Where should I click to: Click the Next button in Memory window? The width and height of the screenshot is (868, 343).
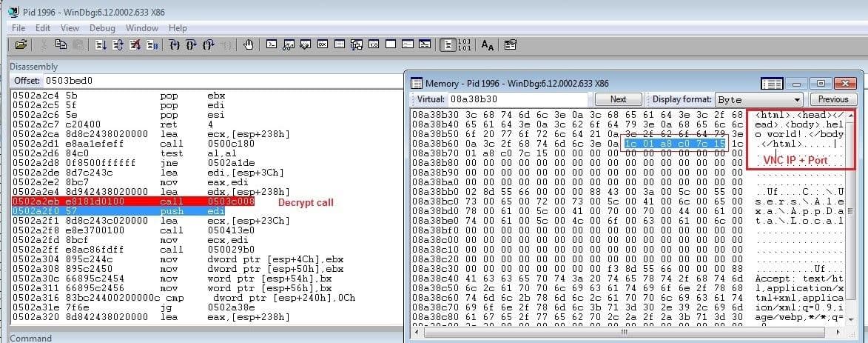tap(618, 99)
